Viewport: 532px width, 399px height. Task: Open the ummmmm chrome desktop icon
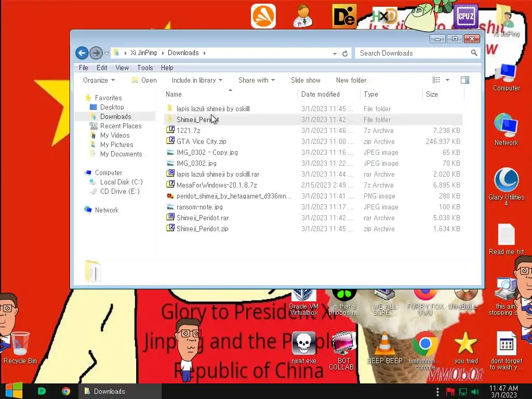pyautogui.click(x=425, y=351)
